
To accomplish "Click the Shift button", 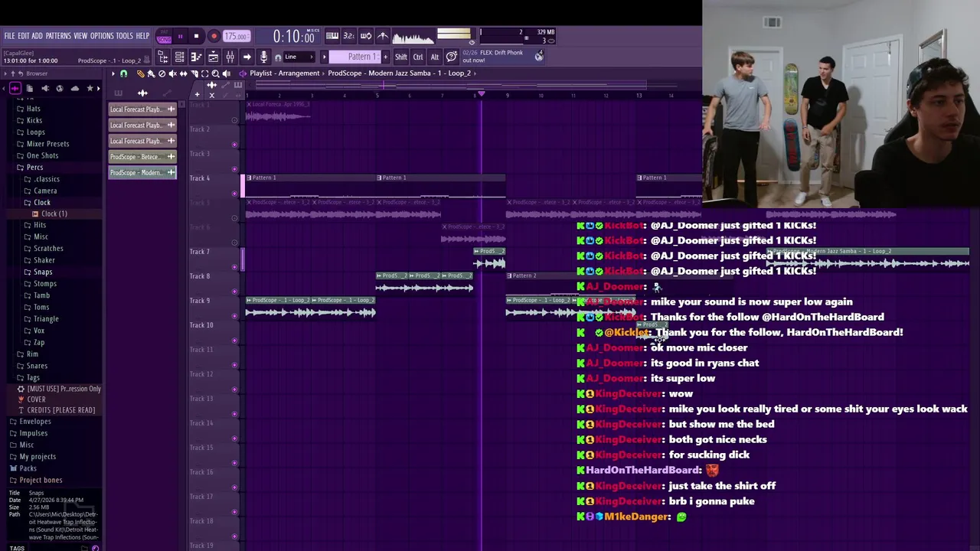I will click(x=400, y=57).
